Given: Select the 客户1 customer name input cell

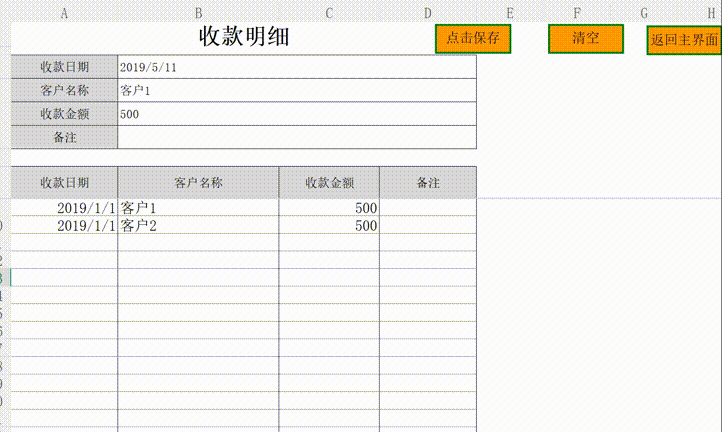Looking at the screenshot, I should [297, 90].
